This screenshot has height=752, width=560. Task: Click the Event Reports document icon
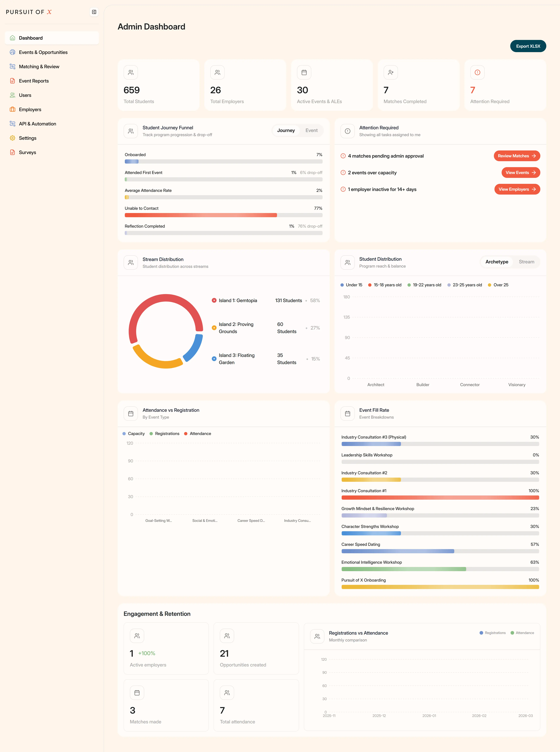[13, 81]
